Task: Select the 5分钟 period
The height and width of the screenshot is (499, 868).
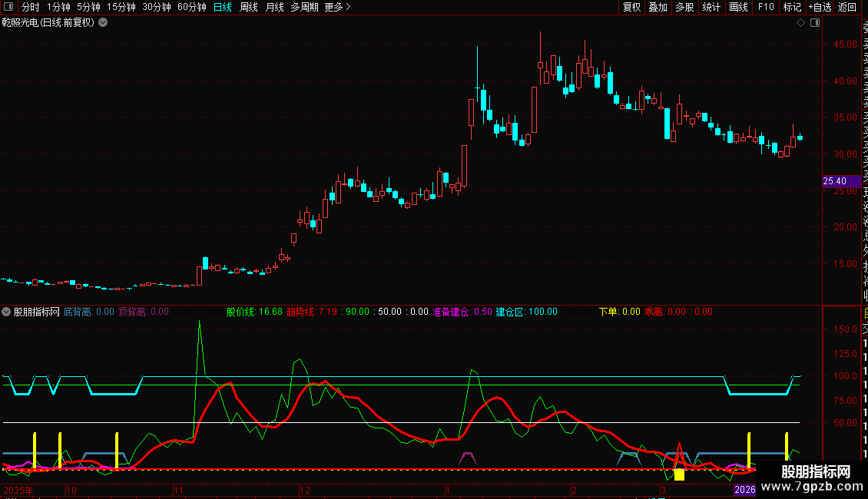Action: point(88,7)
